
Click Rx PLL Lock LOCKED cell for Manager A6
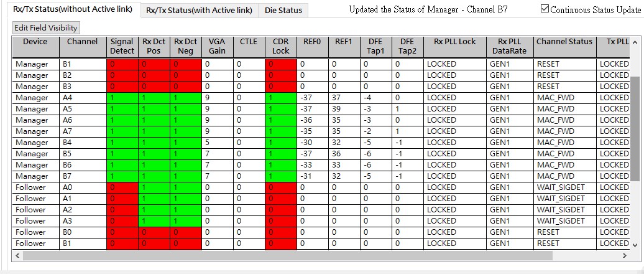click(454, 120)
